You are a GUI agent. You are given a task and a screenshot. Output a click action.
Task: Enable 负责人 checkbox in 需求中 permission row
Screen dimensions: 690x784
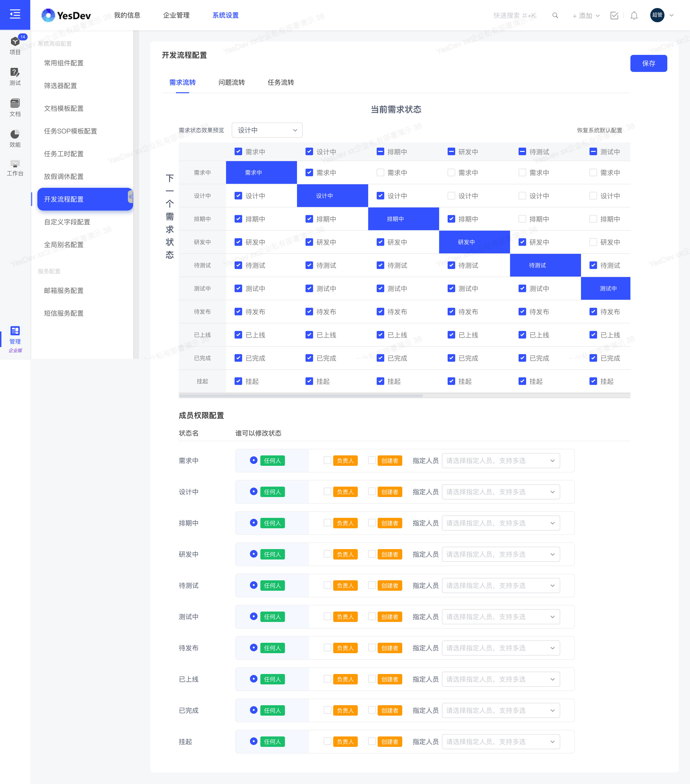327,460
